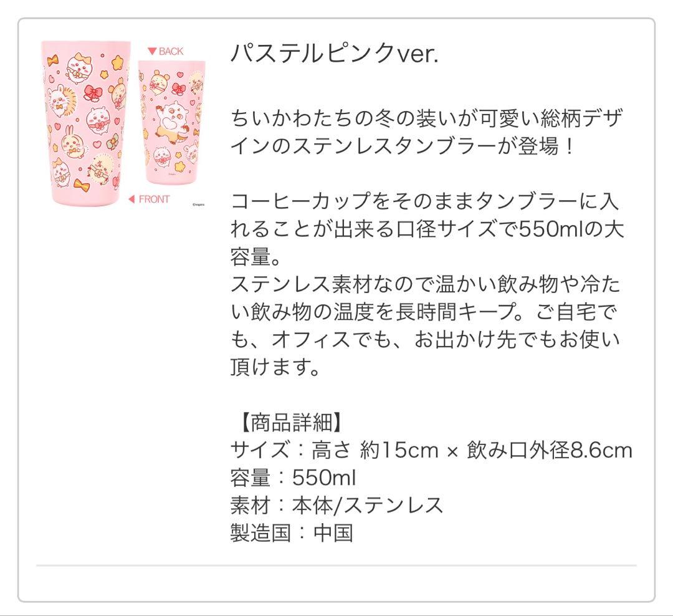Select the パステルピンクver. title

(x=335, y=54)
